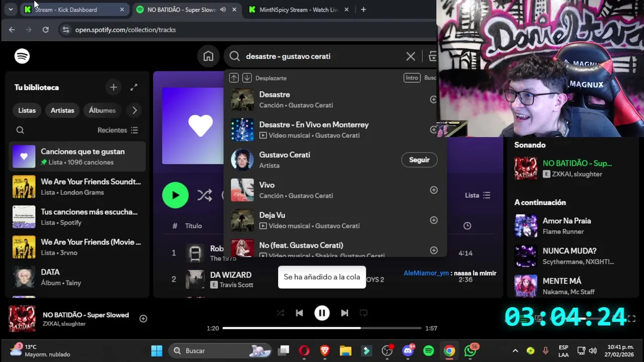Add Deja Vu video to liked songs
Viewport: 644px width, 362px height.
point(434,220)
